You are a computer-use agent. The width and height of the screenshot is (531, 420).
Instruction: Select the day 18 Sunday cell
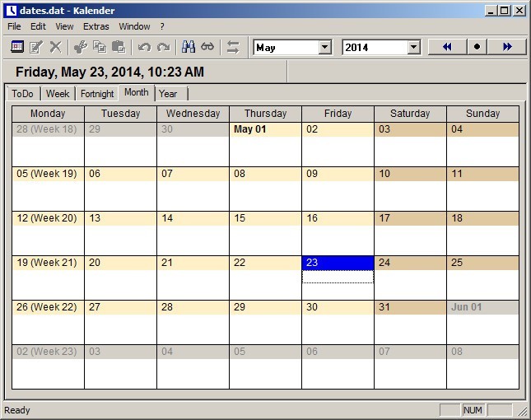coord(482,233)
